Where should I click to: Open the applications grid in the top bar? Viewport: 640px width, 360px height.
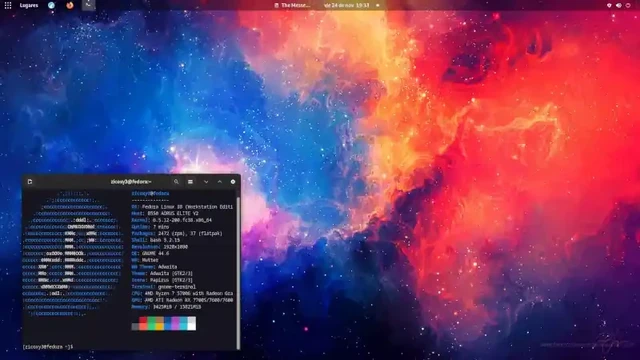point(8,5)
